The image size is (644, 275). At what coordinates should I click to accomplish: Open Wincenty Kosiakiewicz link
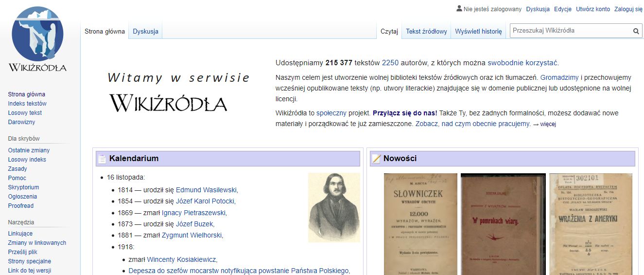coord(181,259)
